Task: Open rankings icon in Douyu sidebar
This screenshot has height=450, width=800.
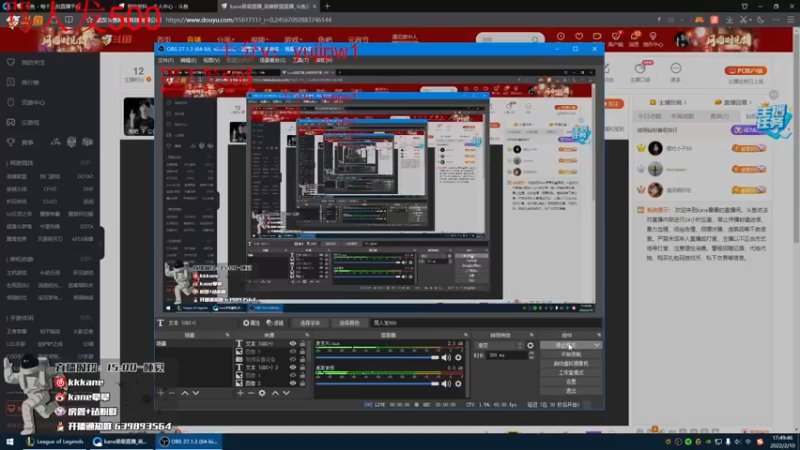Action: [x=11, y=82]
